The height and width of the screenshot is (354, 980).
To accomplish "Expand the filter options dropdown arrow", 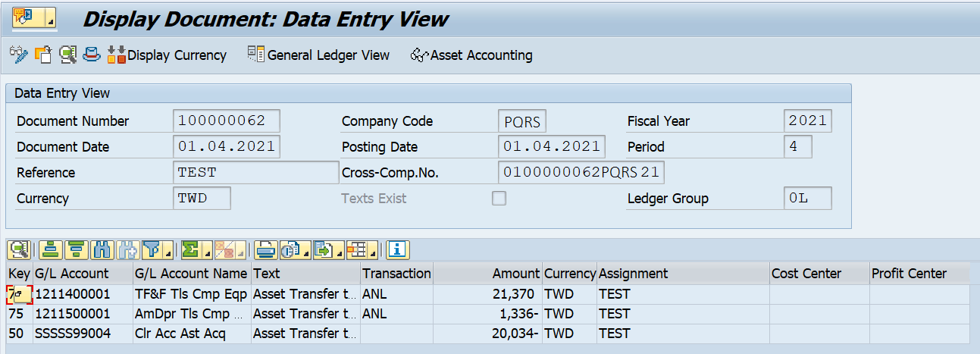I will [167, 250].
